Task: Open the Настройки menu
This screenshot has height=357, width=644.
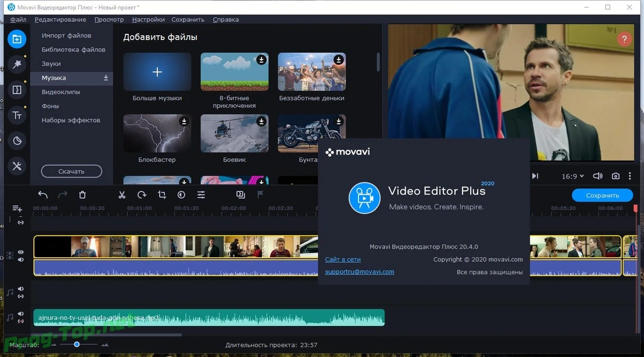Action: tap(148, 19)
